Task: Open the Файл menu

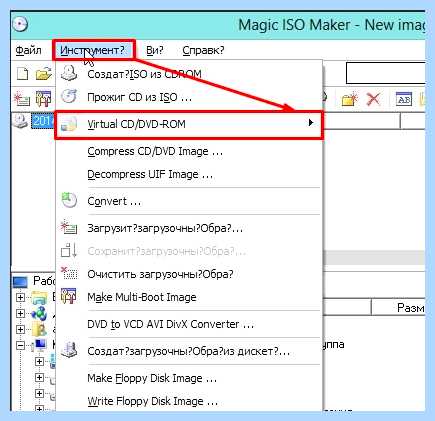Action: [29, 50]
